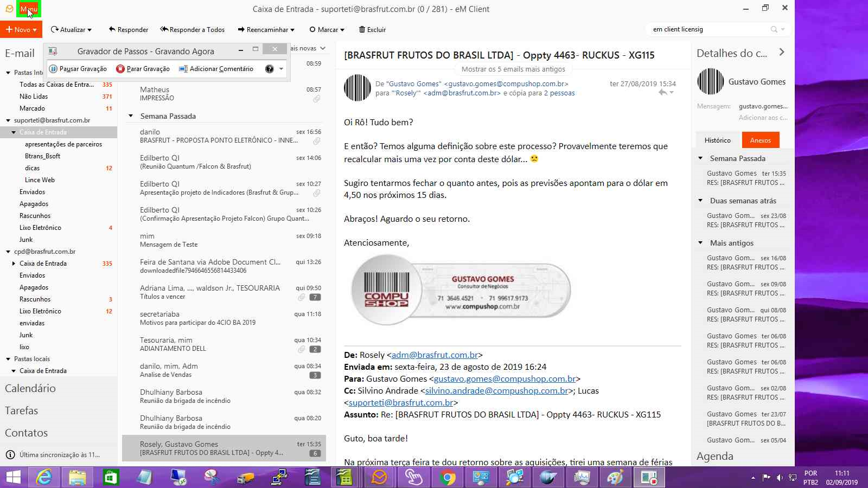
Task: Click the Reencaminhar forward button
Action: (x=265, y=30)
